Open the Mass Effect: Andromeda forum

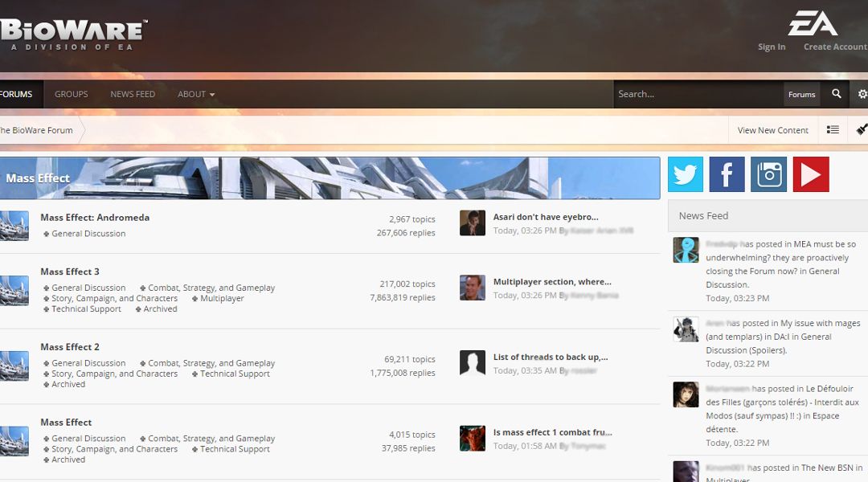95,218
